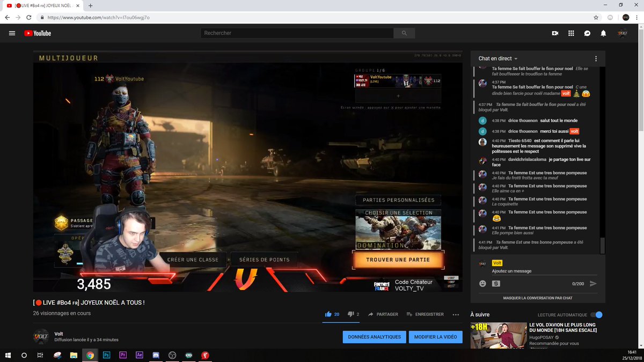
Task: Open Discord from the taskbar
Action: click(156, 355)
